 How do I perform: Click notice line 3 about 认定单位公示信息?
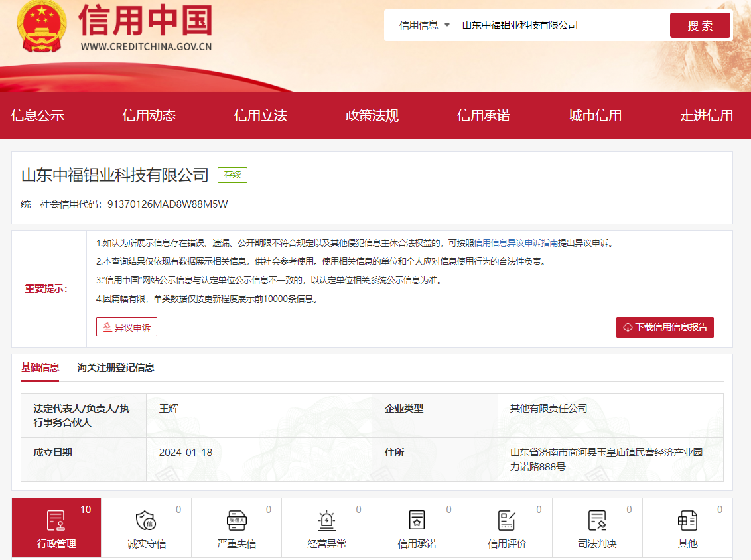tap(269, 280)
